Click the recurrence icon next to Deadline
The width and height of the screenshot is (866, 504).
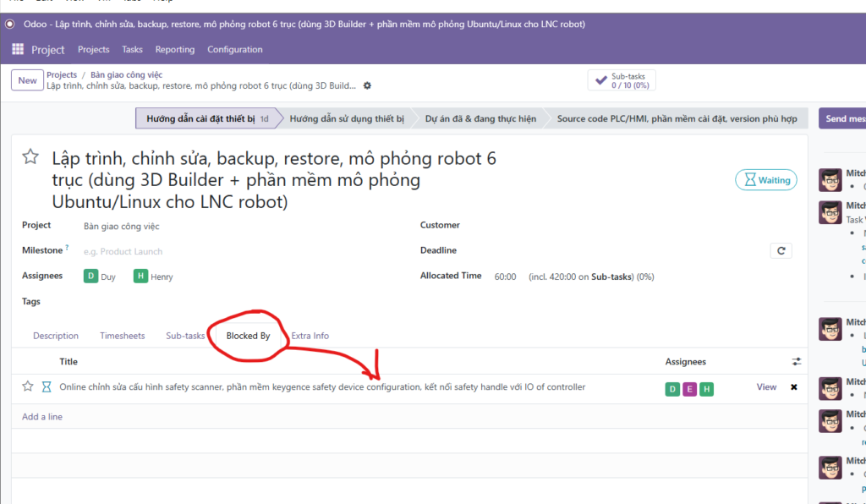pyautogui.click(x=781, y=251)
